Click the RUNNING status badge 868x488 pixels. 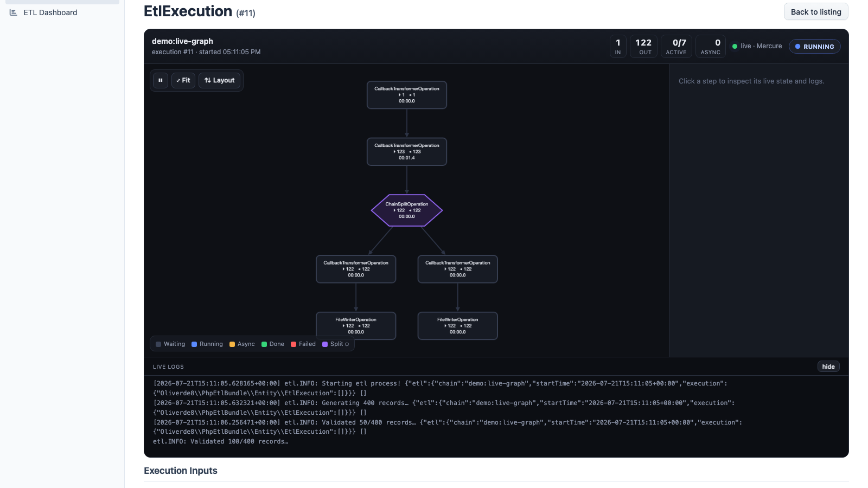(815, 47)
